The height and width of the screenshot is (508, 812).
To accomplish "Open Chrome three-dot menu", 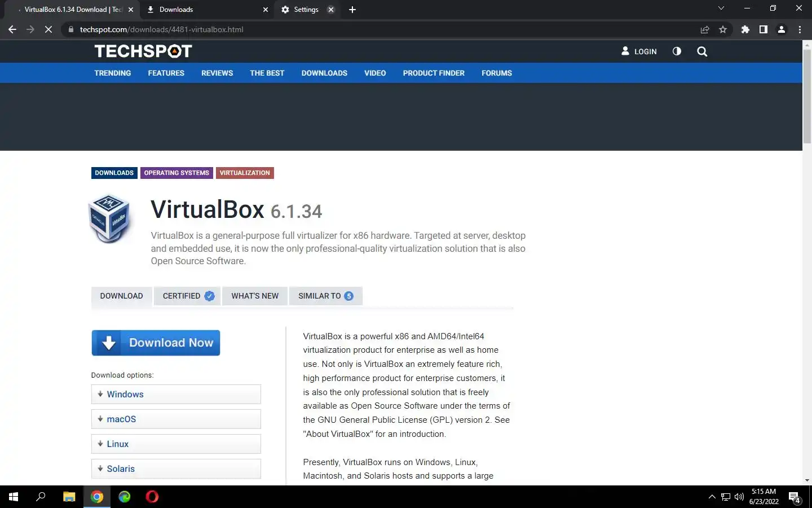I will tap(800, 29).
